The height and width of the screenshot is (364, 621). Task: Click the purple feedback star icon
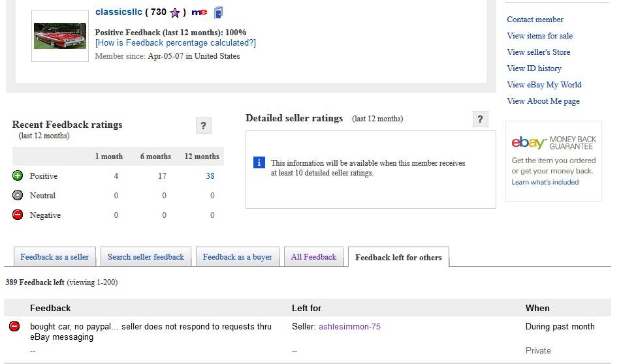(174, 12)
